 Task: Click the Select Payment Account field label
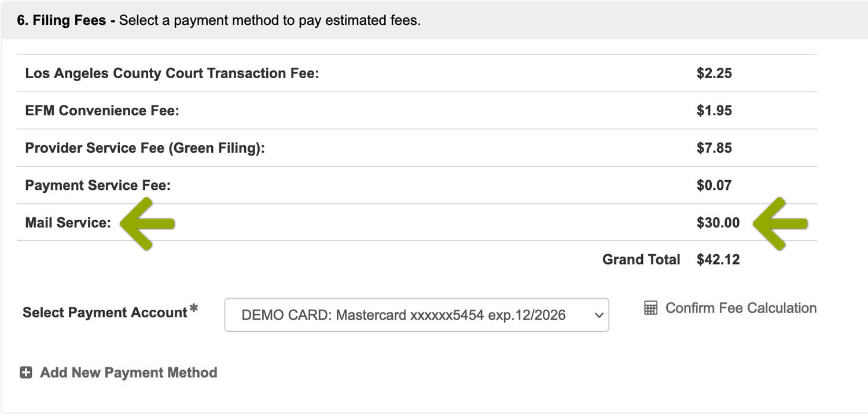point(105,313)
